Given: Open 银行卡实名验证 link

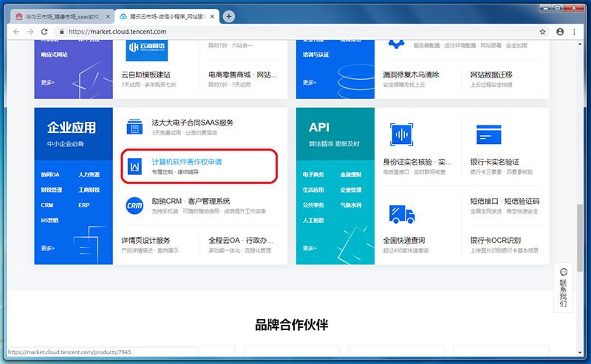Looking at the screenshot, I should point(494,162).
